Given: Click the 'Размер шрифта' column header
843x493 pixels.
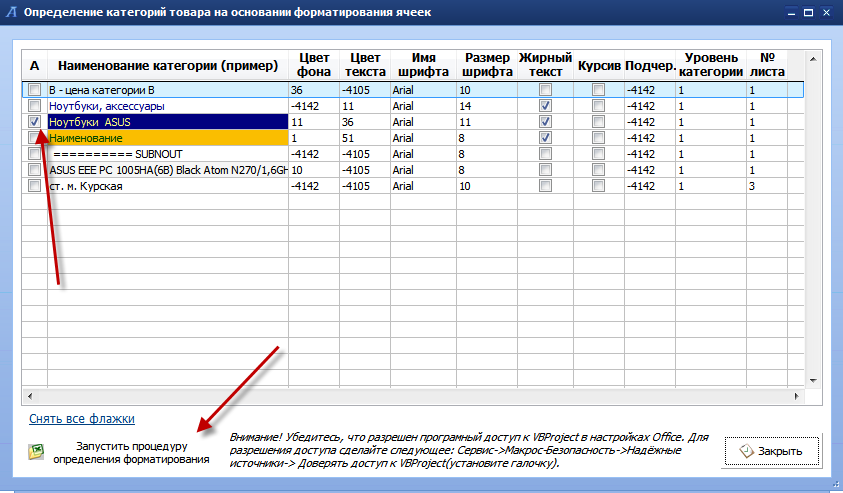Looking at the screenshot, I should [x=487, y=65].
